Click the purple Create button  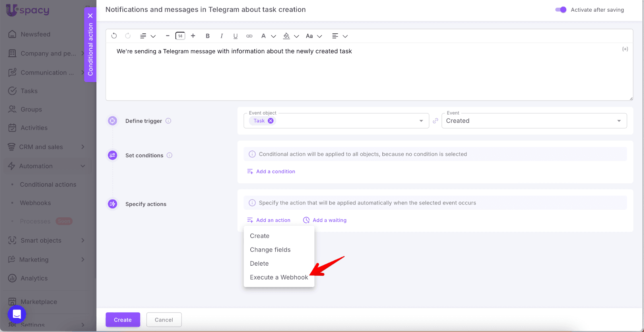click(x=123, y=320)
